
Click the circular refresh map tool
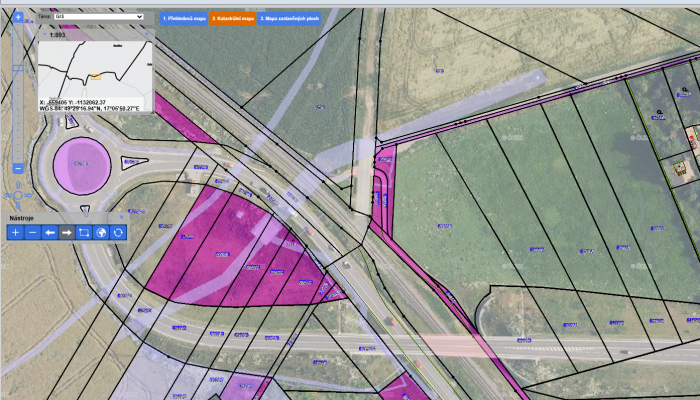[x=117, y=232]
